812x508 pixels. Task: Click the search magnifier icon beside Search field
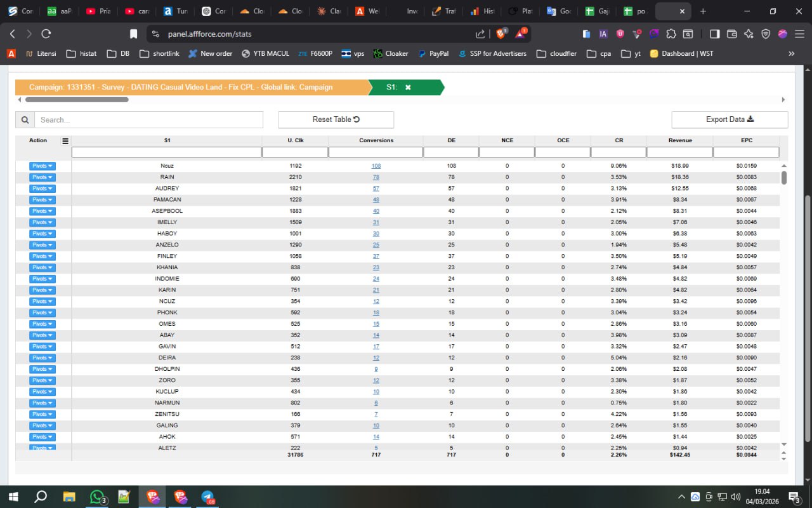pyautogui.click(x=25, y=119)
